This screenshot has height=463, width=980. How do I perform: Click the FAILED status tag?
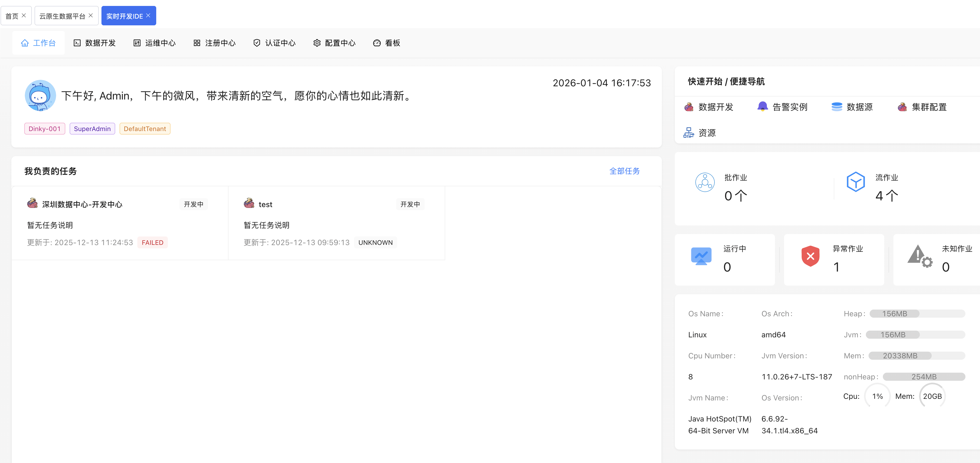pos(152,242)
